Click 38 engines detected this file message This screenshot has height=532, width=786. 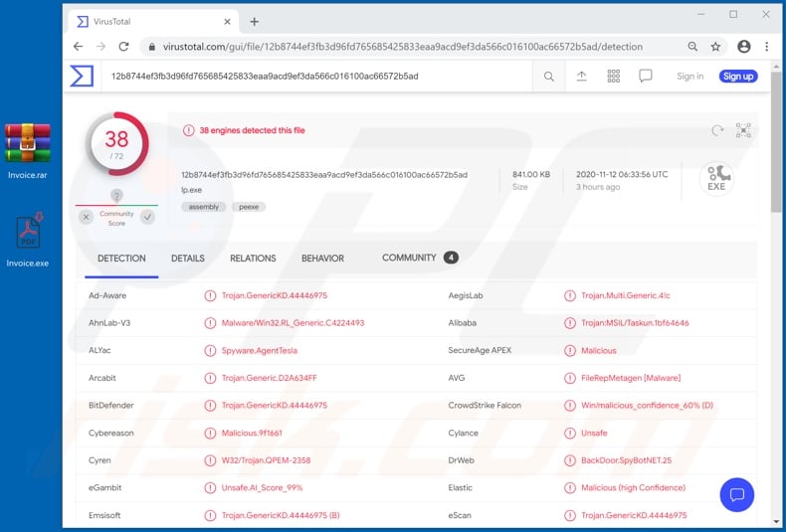(x=252, y=130)
